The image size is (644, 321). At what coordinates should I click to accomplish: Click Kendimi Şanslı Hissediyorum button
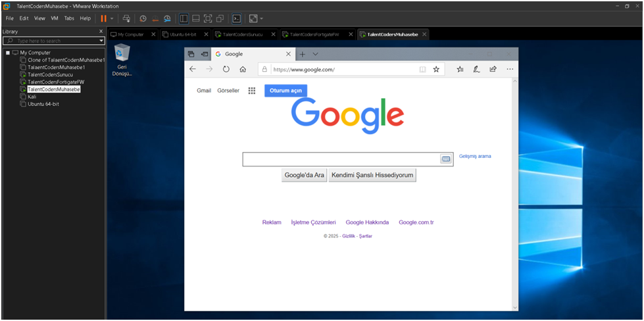[x=372, y=175]
